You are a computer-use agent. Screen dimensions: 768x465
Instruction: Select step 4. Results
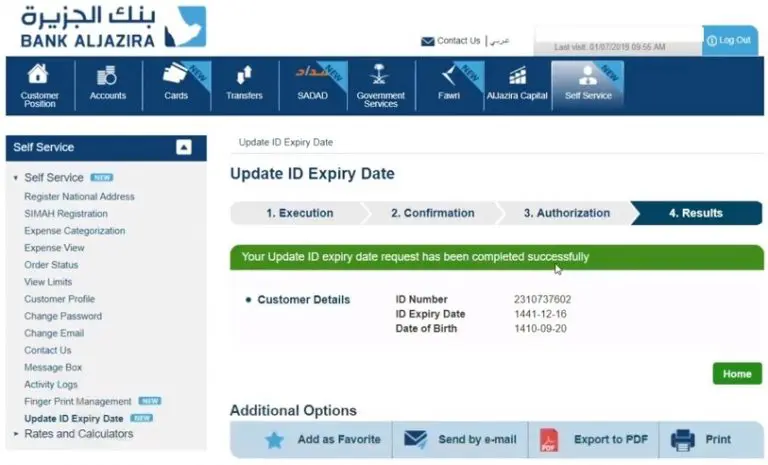pos(696,213)
